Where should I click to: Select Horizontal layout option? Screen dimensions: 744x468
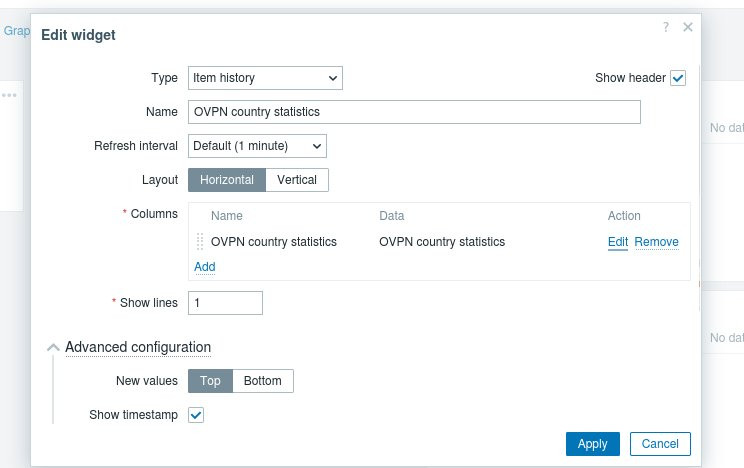click(227, 180)
